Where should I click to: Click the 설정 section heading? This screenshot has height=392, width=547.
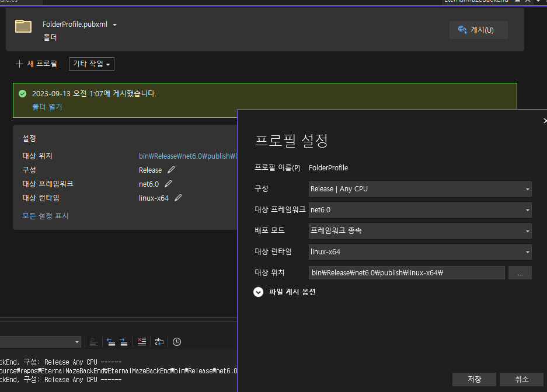click(29, 138)
